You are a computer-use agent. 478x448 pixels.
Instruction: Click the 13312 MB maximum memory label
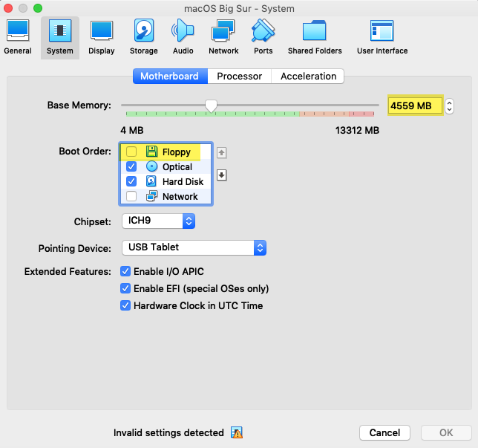pos(357,130)
